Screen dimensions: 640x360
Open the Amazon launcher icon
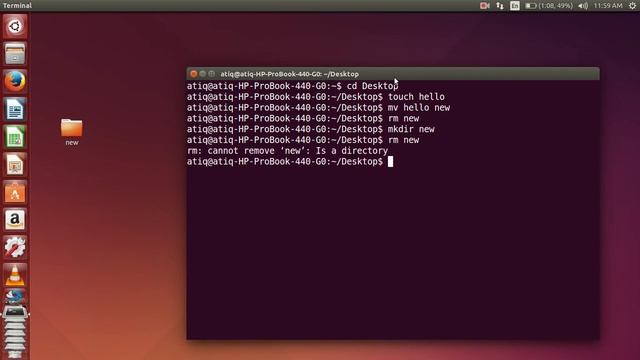(x=15, y=220)
